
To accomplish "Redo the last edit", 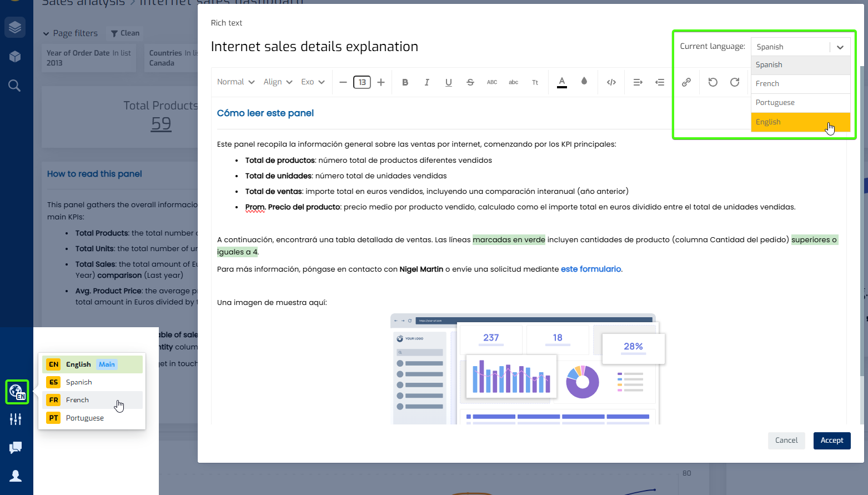I will pos(734,82).
